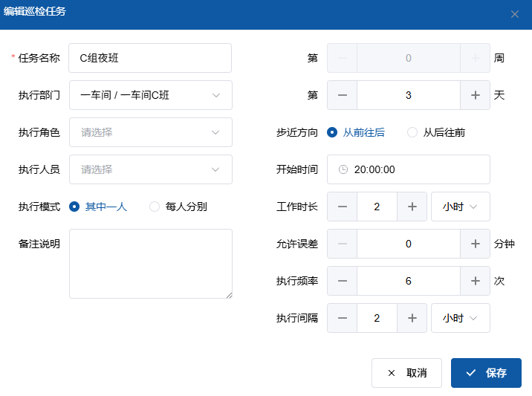Increase 执行频率 count with plus button
This screenshot has width=532, height=396.
click(x=475, y=281)
